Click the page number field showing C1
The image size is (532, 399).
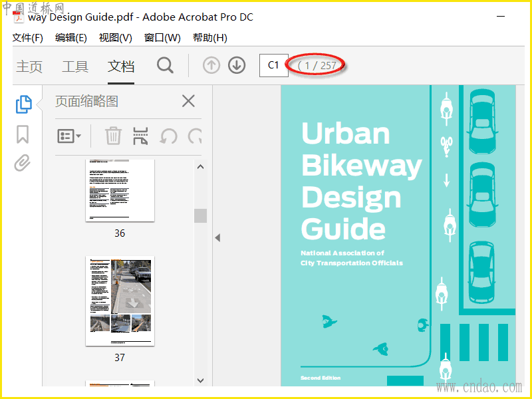tap(274, 65)
